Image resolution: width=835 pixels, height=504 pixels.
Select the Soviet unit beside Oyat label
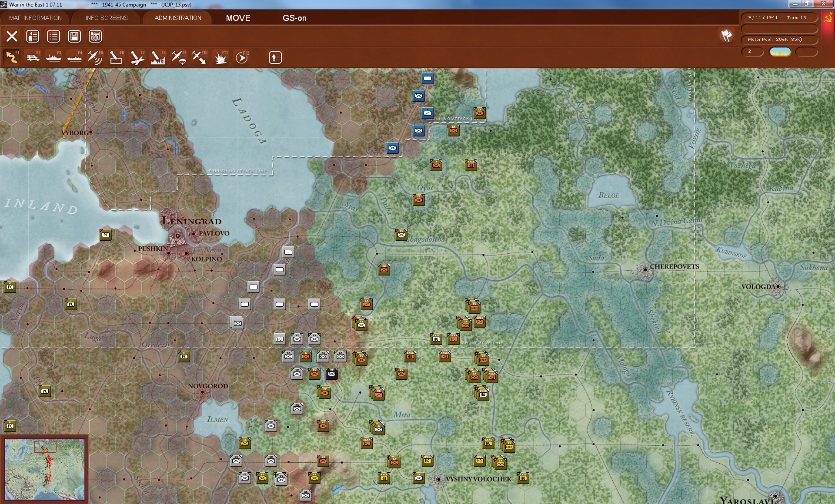419,200
